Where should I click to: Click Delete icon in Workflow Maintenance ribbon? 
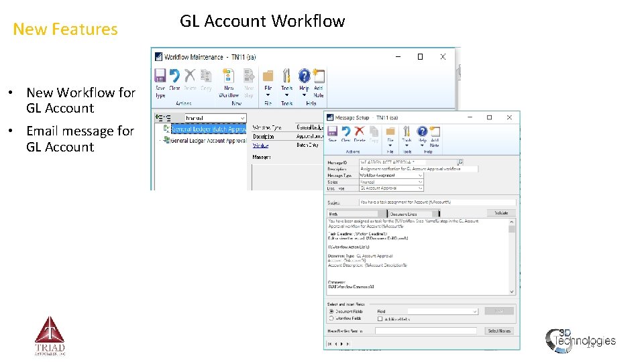(x=190, y=80)
